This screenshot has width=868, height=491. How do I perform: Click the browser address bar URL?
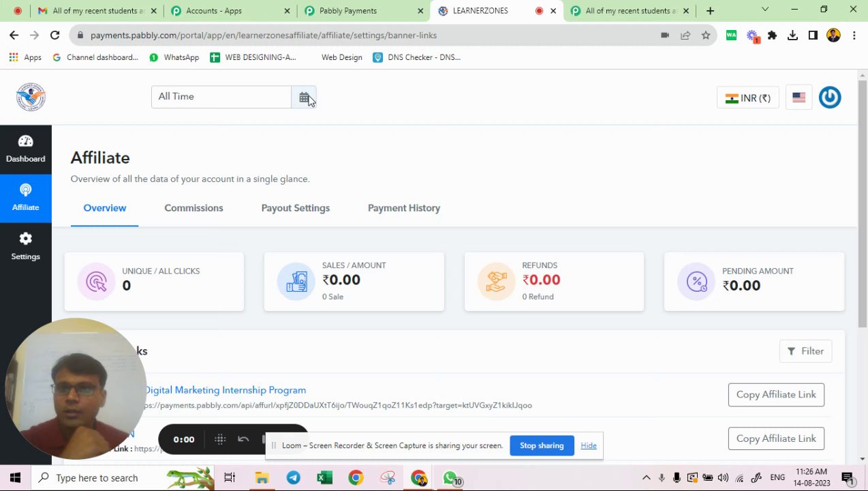tap(264, 35)
